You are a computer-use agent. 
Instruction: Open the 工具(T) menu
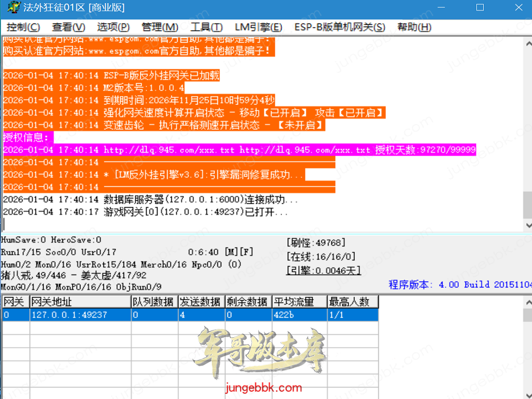point(206,27)
